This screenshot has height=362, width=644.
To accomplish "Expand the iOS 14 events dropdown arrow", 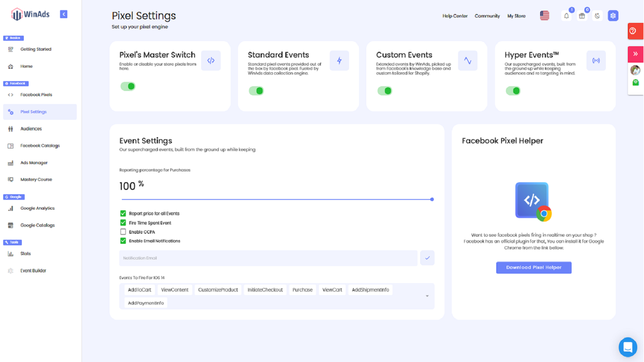I will pyautogui.click(x=427, y=296).
